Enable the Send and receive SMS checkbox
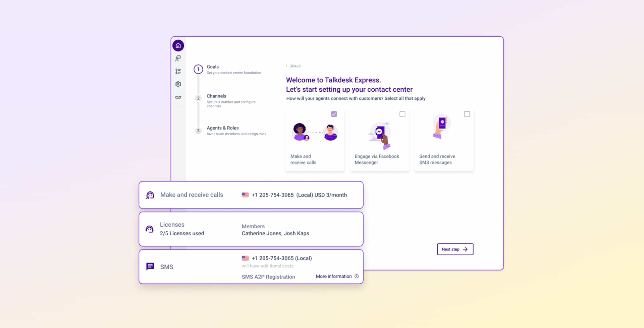The image size is (644, 328). click(467, 114)
